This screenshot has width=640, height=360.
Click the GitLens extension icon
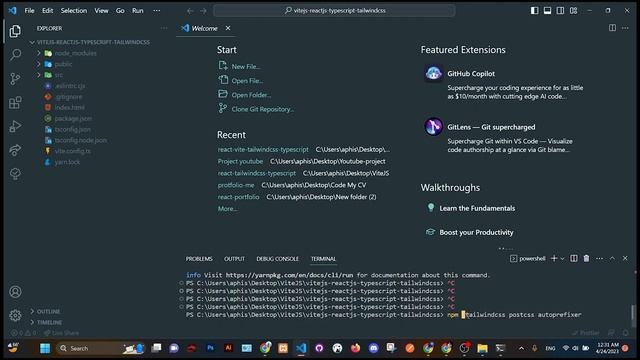[x=433, y=127]
